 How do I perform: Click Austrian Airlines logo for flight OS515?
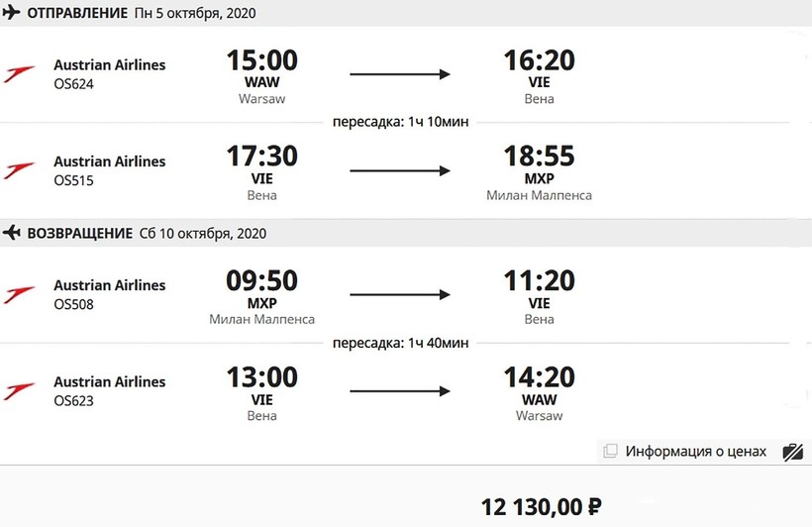pos(20,170)
